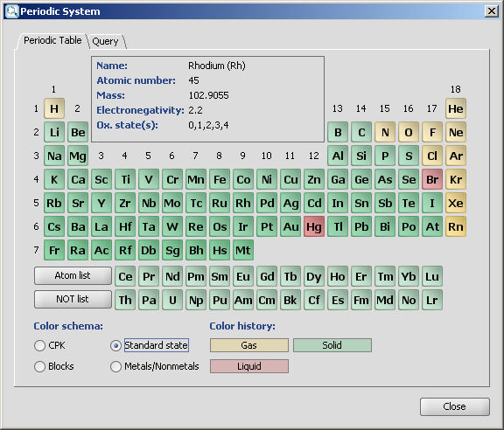Enable the CPK color schema

click(50, 345)
